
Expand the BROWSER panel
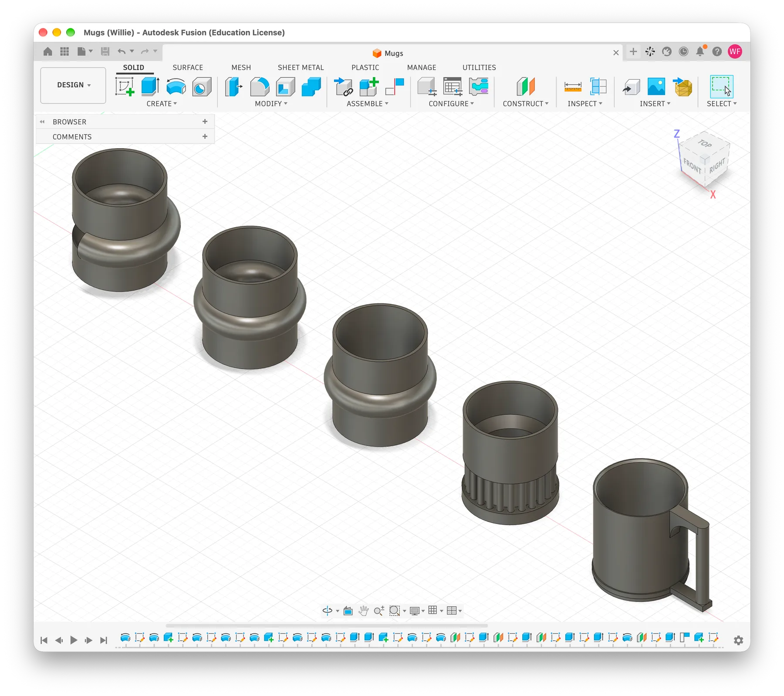(205, 122)
